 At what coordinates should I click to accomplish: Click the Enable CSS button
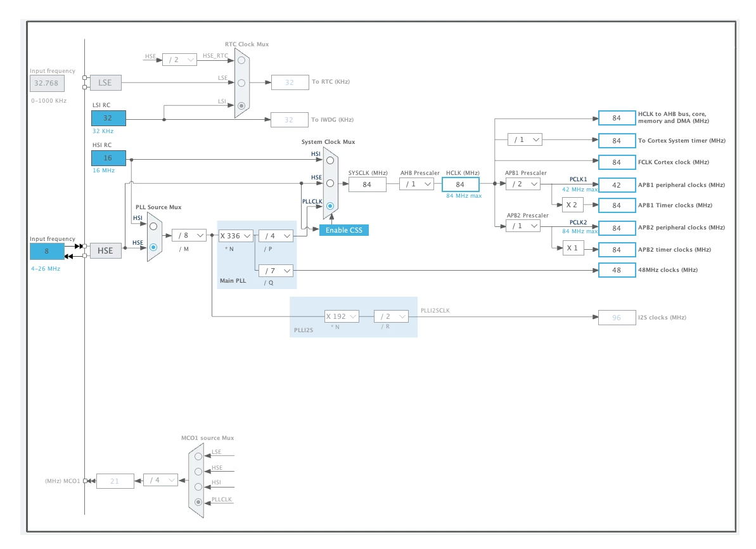point(343,230)
